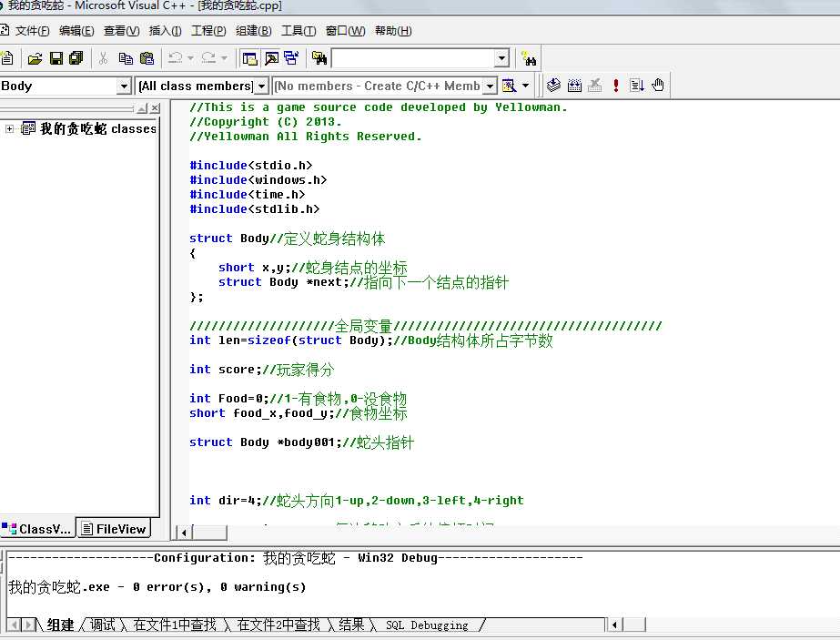
Task: Switch to the ClassView tab
Action: click(x=36, y=529)
